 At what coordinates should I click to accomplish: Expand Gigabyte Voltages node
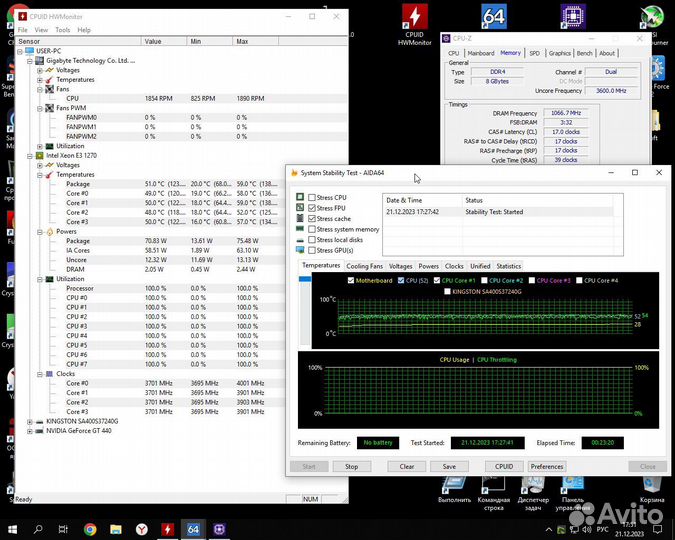coord(40,70)
